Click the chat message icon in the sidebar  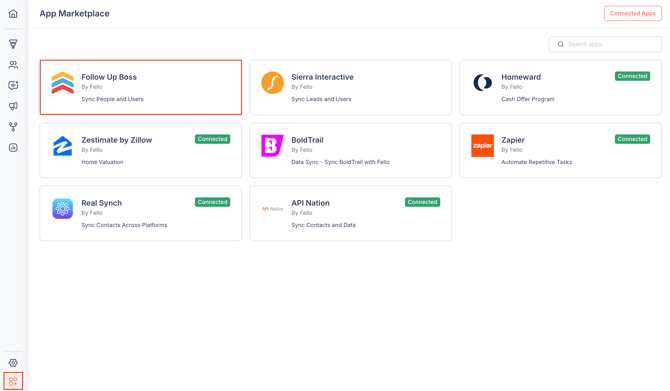click(x=13, y=85)
